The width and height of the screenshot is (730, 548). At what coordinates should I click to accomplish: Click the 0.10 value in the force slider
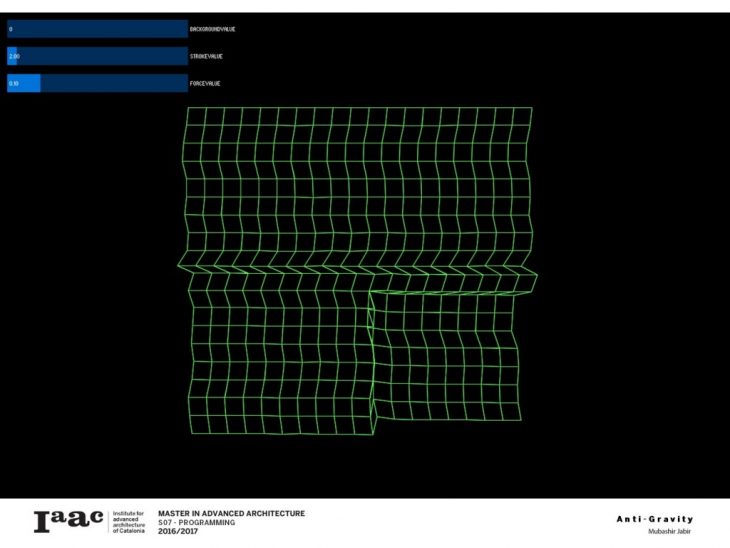pos(13,83)
